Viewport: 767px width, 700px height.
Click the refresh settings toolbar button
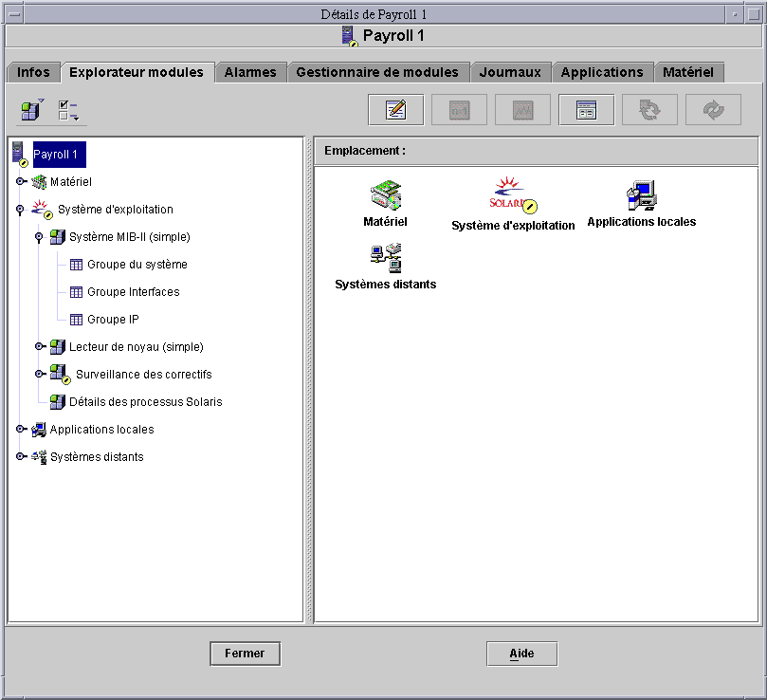pos(650,110)
